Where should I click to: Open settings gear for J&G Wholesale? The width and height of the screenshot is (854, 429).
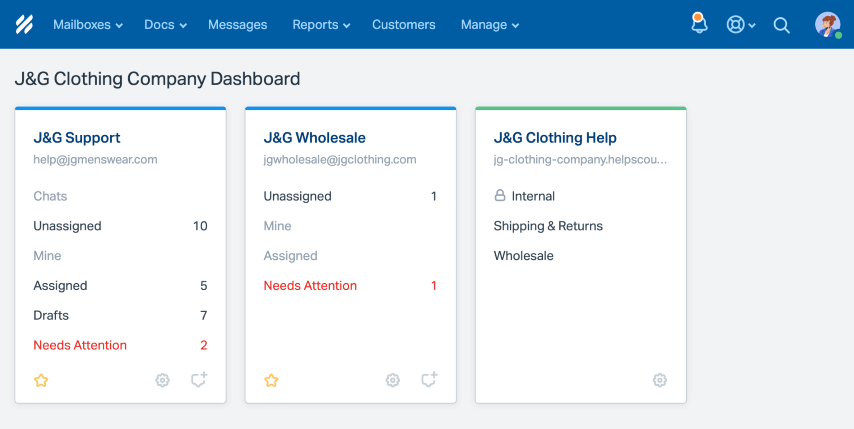(x=393, y=380)
